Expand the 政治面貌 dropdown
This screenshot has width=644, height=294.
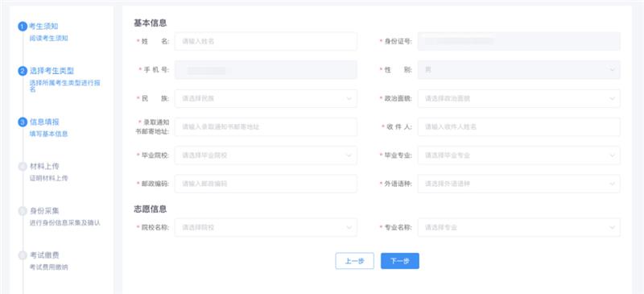pyautogui.click(x=519, y=99)
